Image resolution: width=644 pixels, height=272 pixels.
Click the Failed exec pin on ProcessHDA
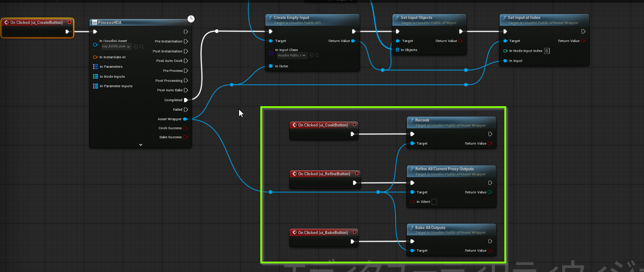click(186, 109)
